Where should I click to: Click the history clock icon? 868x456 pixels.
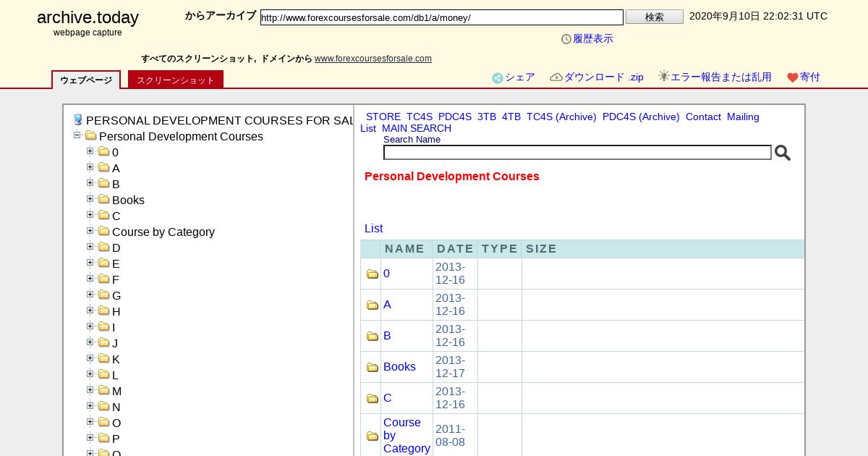coord(566,39)
